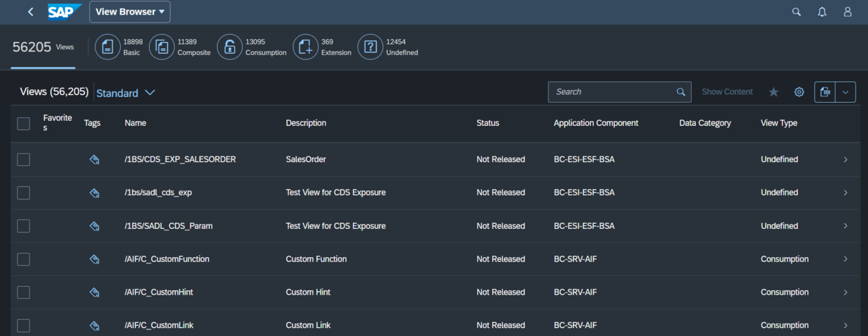Screen dimensions: 868x336
Task: Select the 56205 Views tab
Action: (43, 46)
